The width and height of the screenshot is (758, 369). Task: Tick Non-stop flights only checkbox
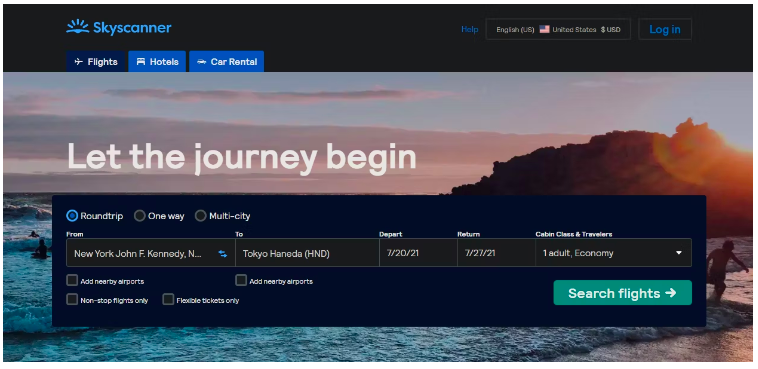(72, 300)
